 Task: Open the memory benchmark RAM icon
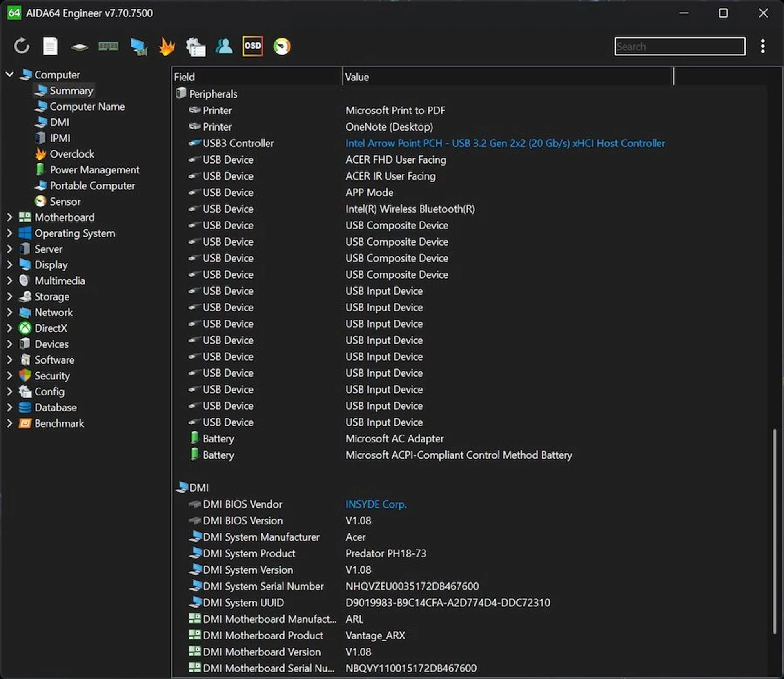108,47
